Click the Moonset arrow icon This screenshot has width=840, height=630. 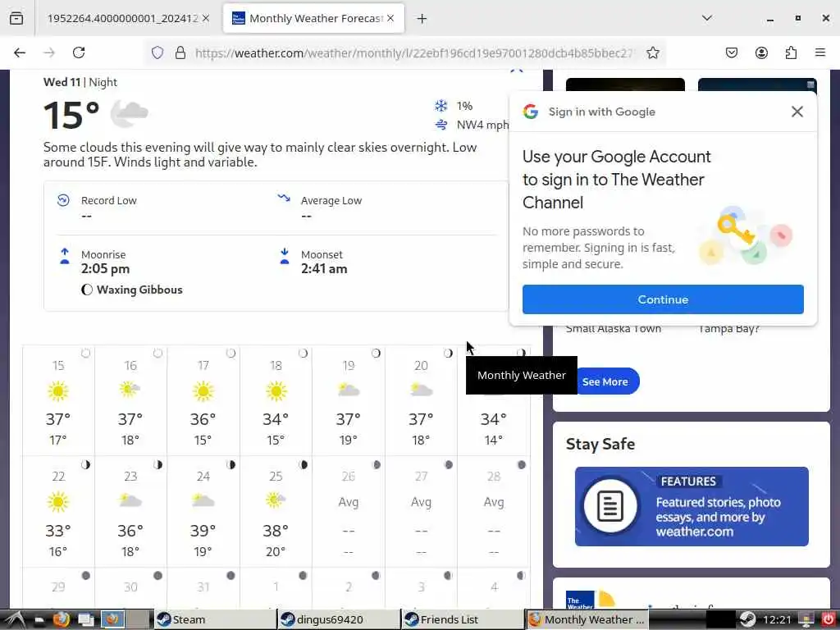click(x=285, y=256)
